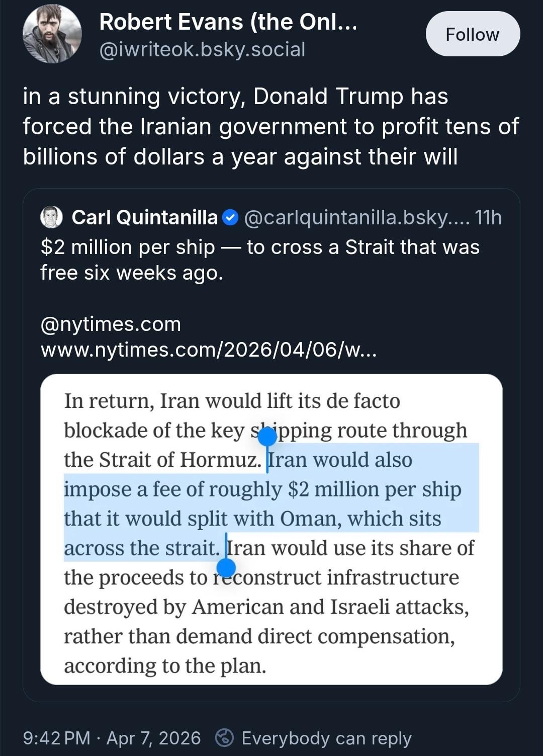
Task: Click the highlighted "impose a fee" sentence in image
Action: [x=262, y=489]
